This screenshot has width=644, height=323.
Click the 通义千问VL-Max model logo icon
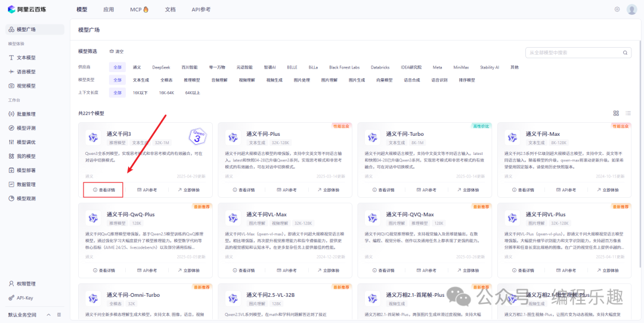coord(233,218)
